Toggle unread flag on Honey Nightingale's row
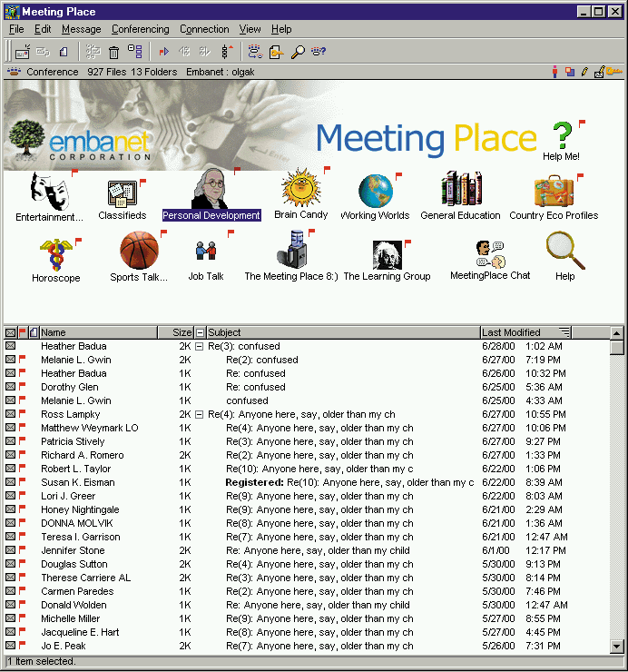 point(23,509)
